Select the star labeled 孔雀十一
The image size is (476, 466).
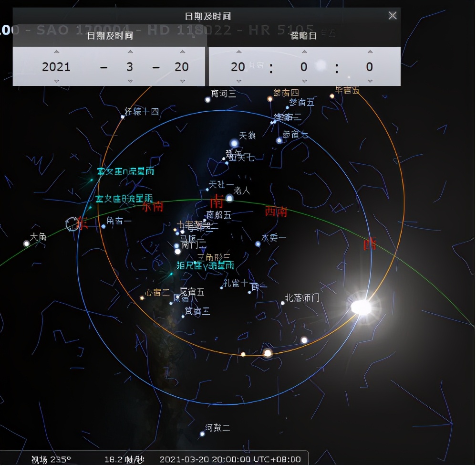[222, 287]
